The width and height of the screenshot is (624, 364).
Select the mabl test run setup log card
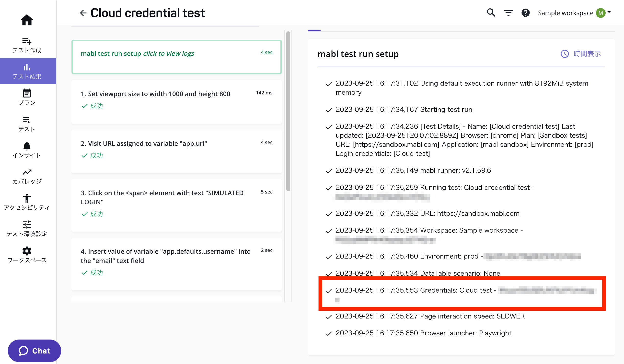click(176, 57)
